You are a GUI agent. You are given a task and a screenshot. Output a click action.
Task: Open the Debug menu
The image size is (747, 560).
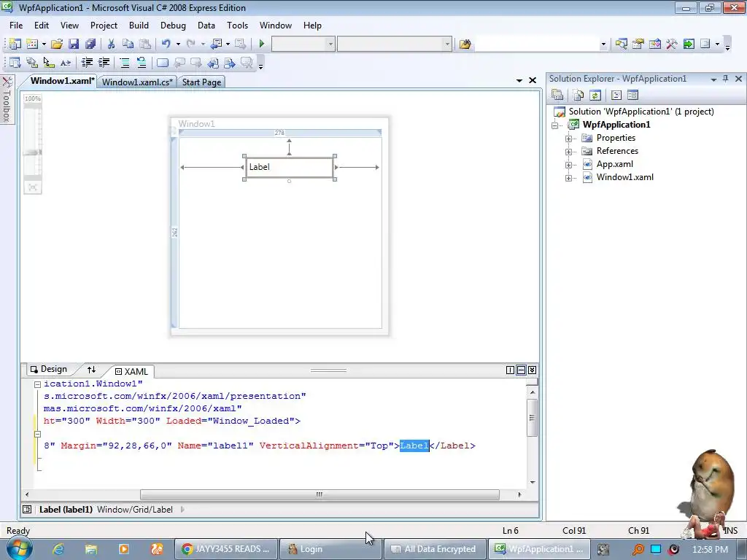[173, 26]
